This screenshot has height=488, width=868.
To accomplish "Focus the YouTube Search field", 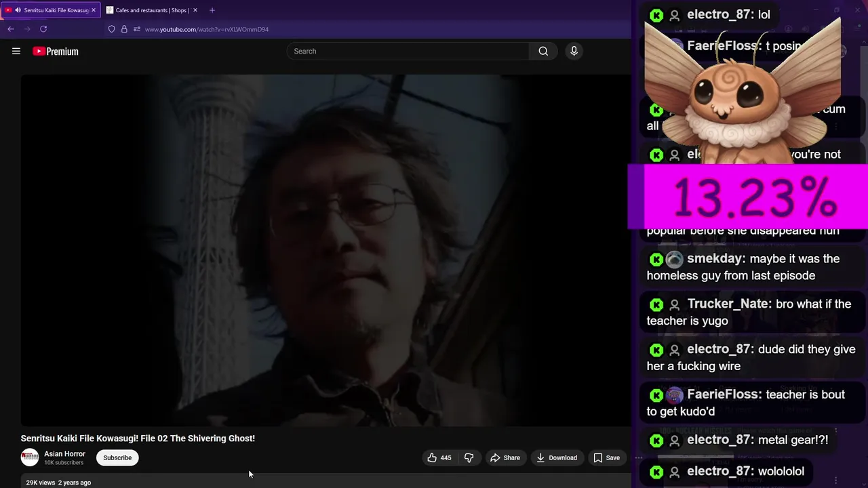I will (x=408, y=51).
